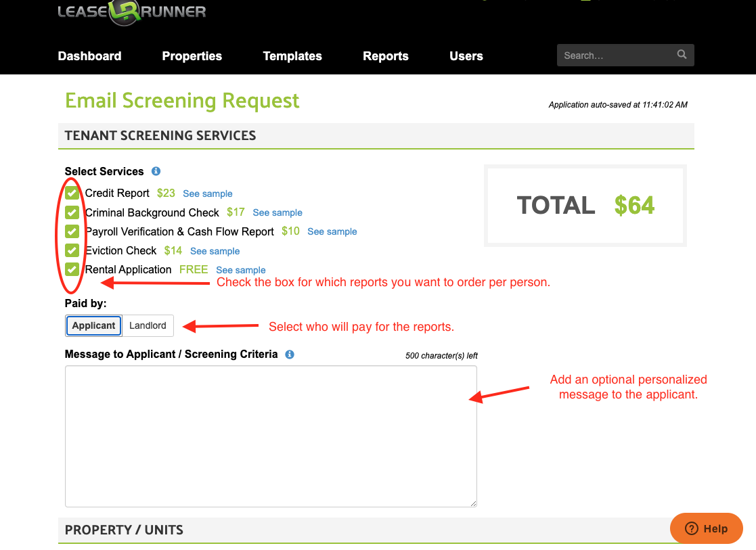Click into the Message to Applicant textarea

[271, 436]
